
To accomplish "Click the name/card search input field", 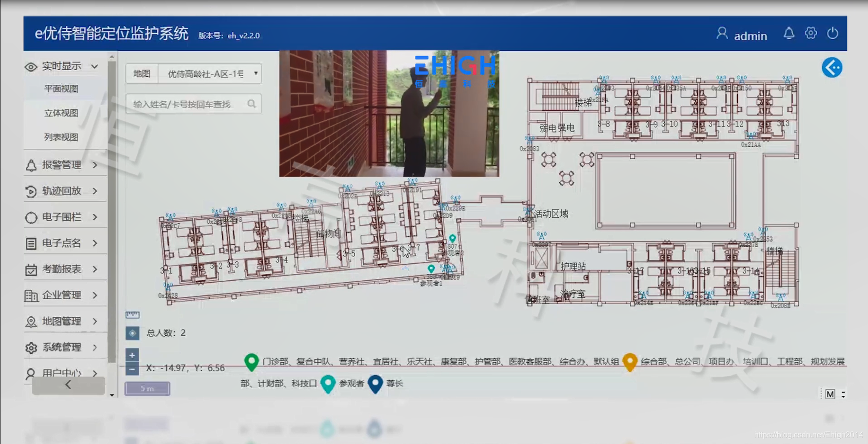I will tap(194, 104).
